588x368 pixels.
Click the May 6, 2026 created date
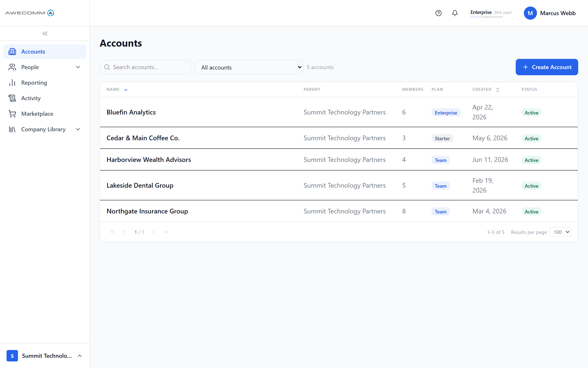(490, 138)
